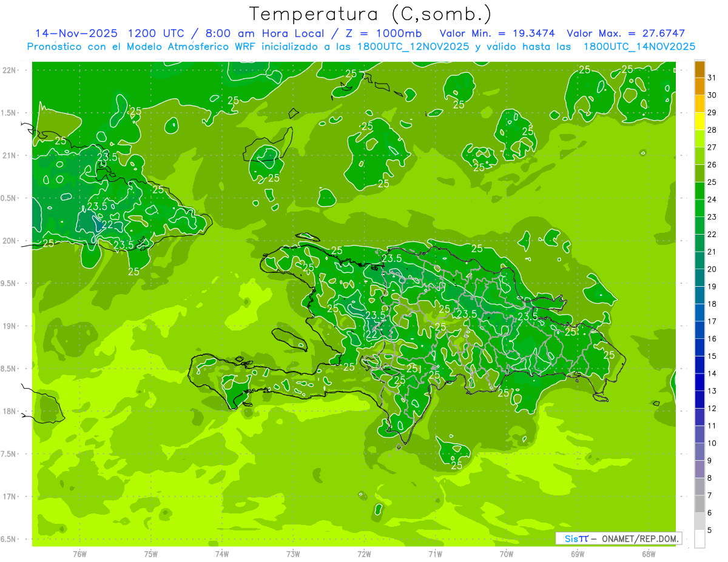Click the "1800UTC_14NOV2025" valid-until time

pos(639,47)
